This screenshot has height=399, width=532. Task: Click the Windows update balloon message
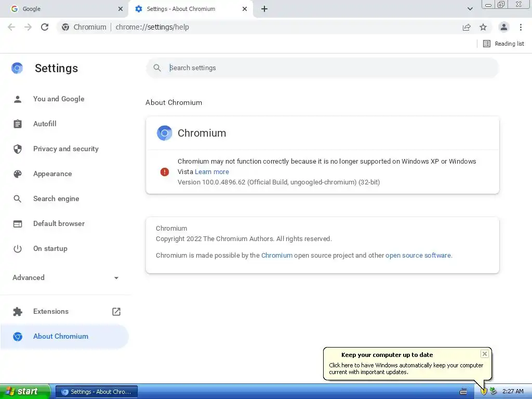click(x=406, y=369)
